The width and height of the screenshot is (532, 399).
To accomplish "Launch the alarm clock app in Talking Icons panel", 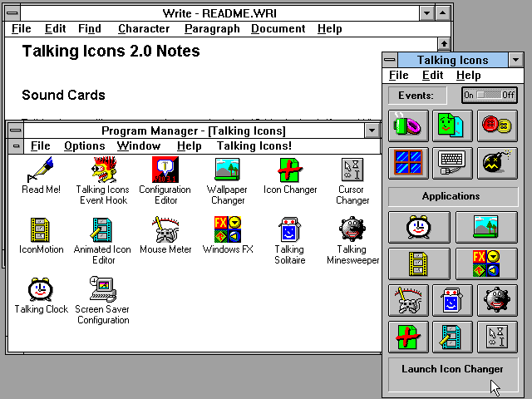I will coord(419,227).
